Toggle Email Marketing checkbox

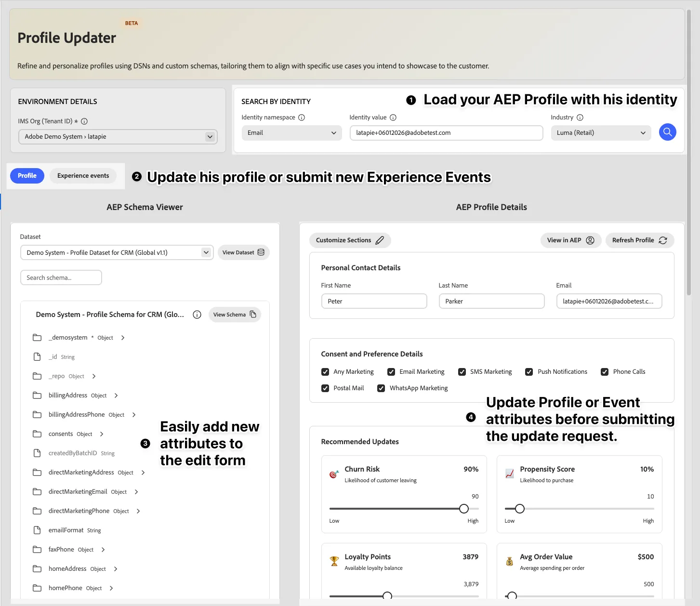391,372
